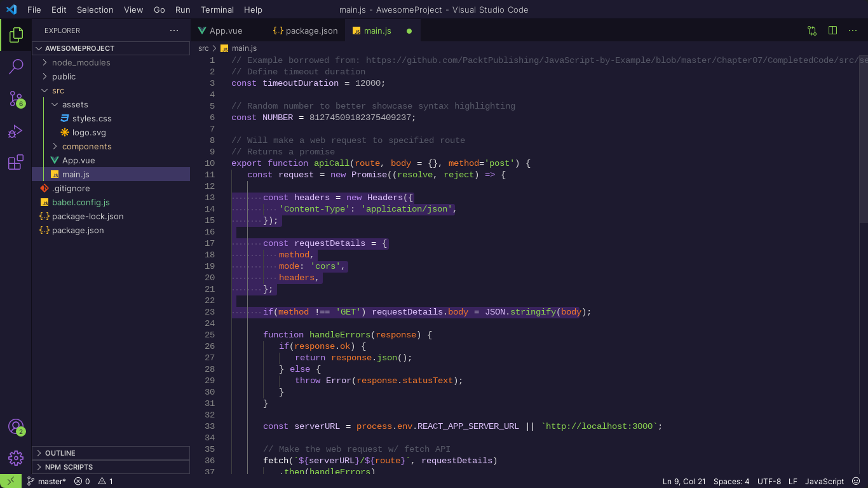Click the master* git branch in status bar
This screenshot has width=868, height=488.
(x=46, y=481)
